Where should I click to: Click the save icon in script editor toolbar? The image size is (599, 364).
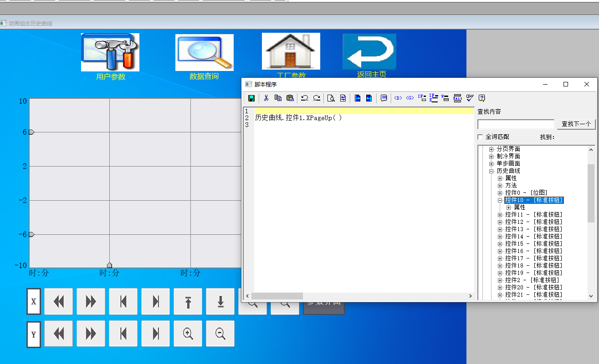[x=251, y=98]
